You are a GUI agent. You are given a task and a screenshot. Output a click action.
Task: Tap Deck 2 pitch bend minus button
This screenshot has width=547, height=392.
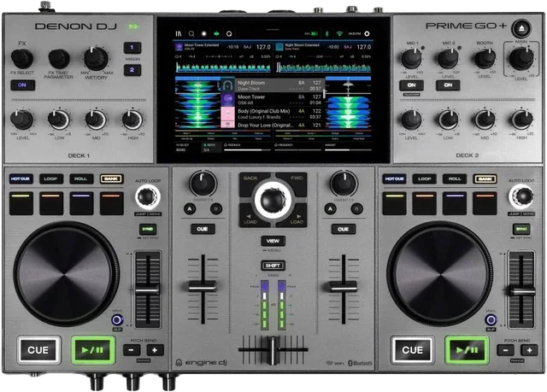[x=506, y=350]
